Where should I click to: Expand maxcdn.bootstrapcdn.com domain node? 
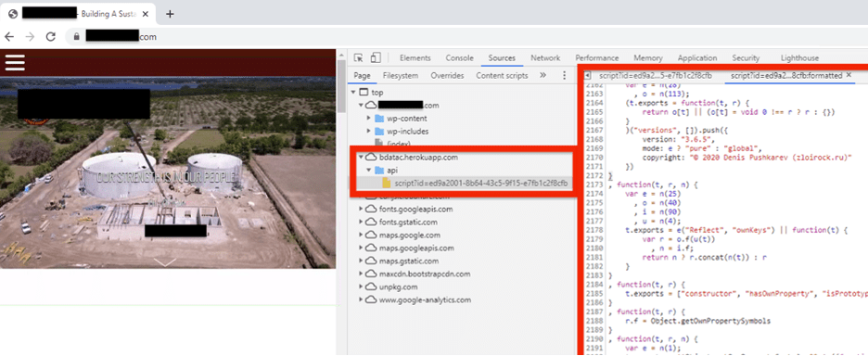362,274
